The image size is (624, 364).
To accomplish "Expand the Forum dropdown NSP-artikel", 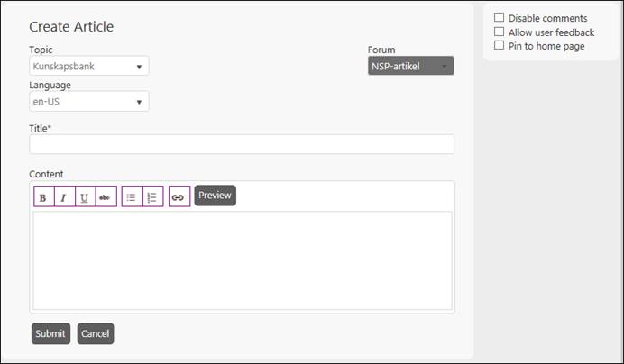I will tap(410, 67).
